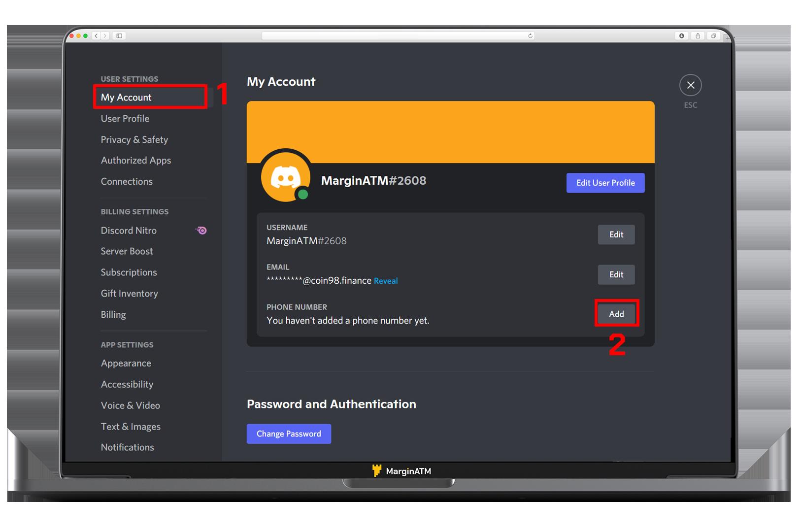Click the browser forward arrow

[x=105, y=36]
